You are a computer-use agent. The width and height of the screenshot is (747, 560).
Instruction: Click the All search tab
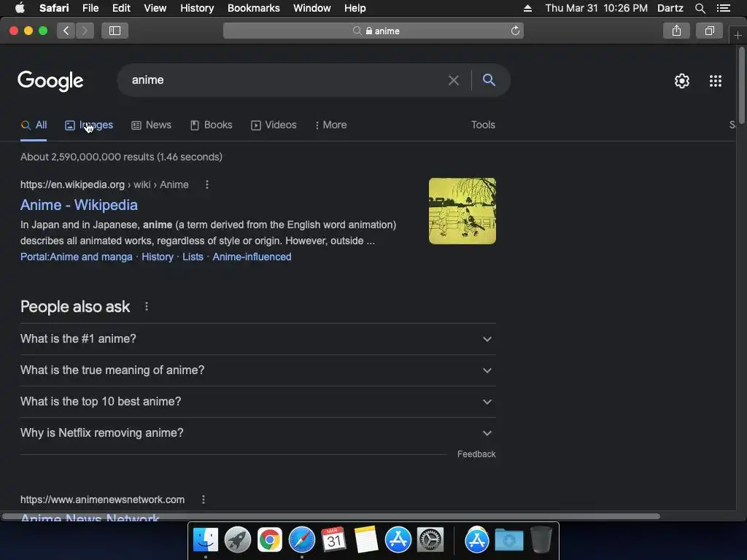34,125
